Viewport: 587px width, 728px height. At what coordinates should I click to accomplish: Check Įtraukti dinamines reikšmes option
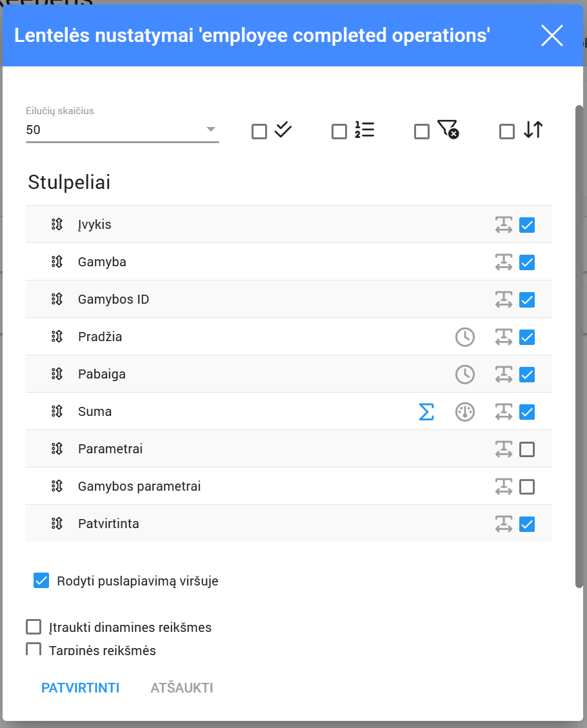click(34, 627)
